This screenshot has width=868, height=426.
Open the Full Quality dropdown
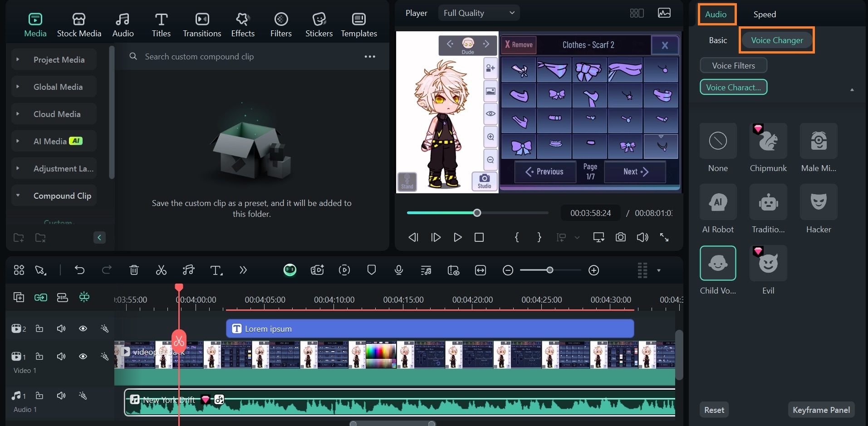click(x=479, y=13)
